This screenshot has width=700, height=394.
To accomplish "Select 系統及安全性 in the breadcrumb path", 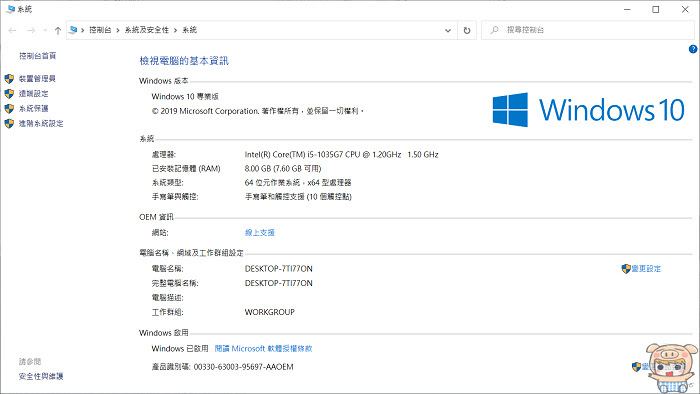I will coord(146,30).
